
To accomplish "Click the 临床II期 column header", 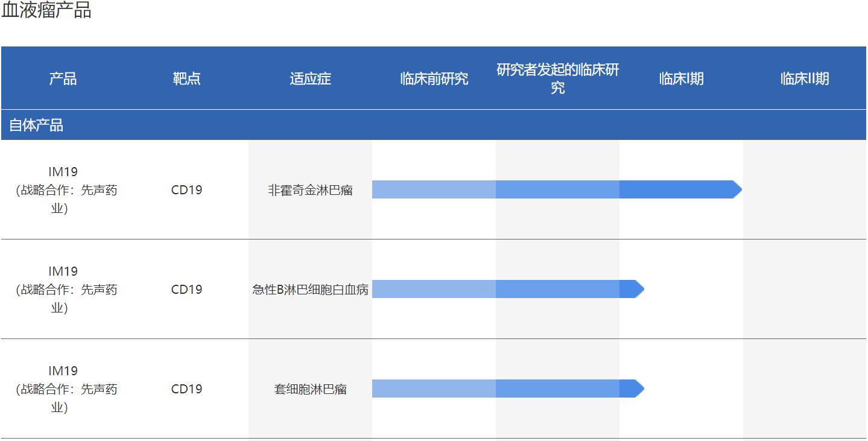I will (803, 77).
